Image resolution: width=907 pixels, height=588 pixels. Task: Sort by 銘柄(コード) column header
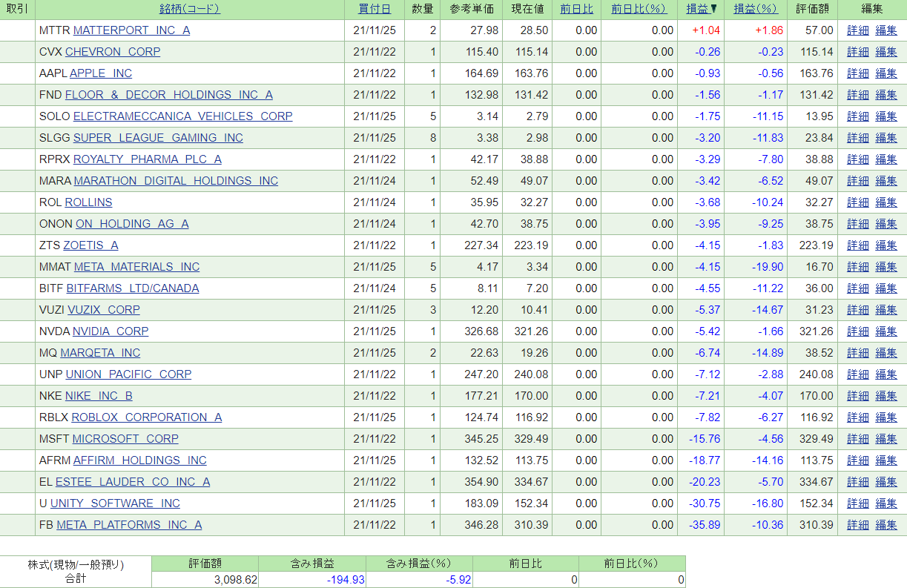pyautogui.click(x=190, y=9)
